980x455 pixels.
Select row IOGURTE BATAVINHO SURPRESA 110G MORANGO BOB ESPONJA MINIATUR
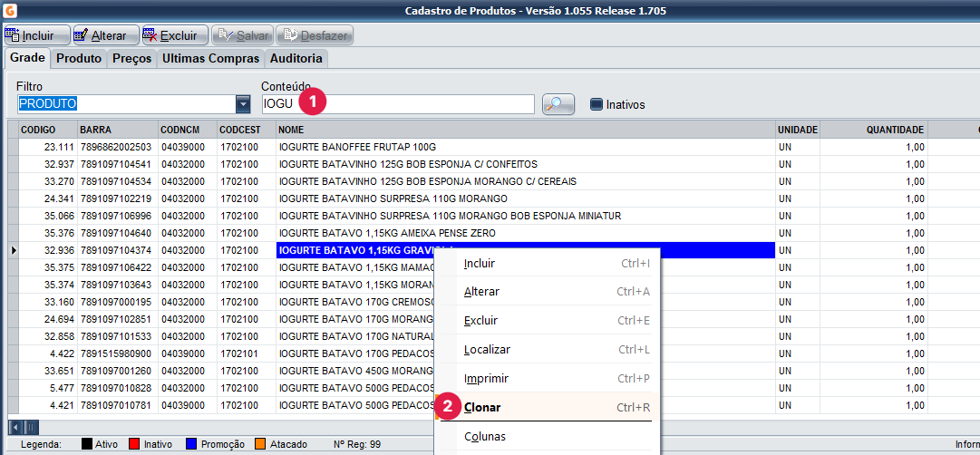526,216
